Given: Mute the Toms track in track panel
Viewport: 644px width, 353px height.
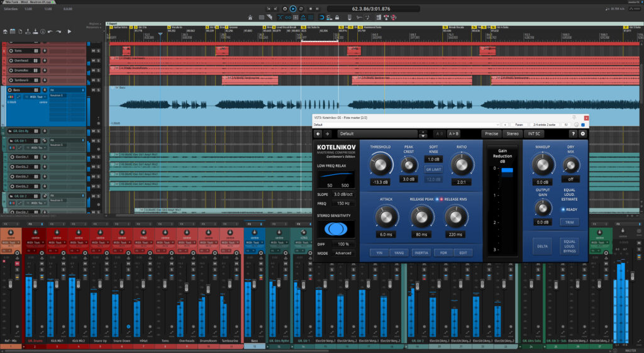Looking at the screenshot, I should coord(93,51).
